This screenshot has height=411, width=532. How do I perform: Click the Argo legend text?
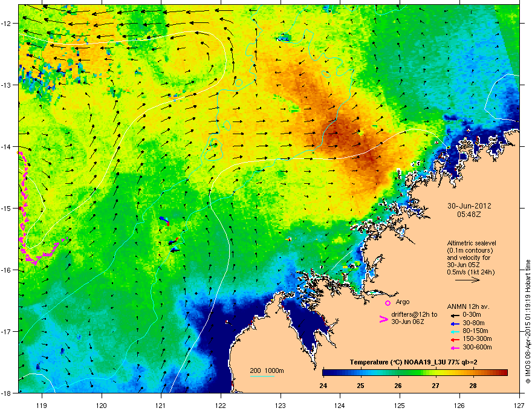(x=403, y=302)
